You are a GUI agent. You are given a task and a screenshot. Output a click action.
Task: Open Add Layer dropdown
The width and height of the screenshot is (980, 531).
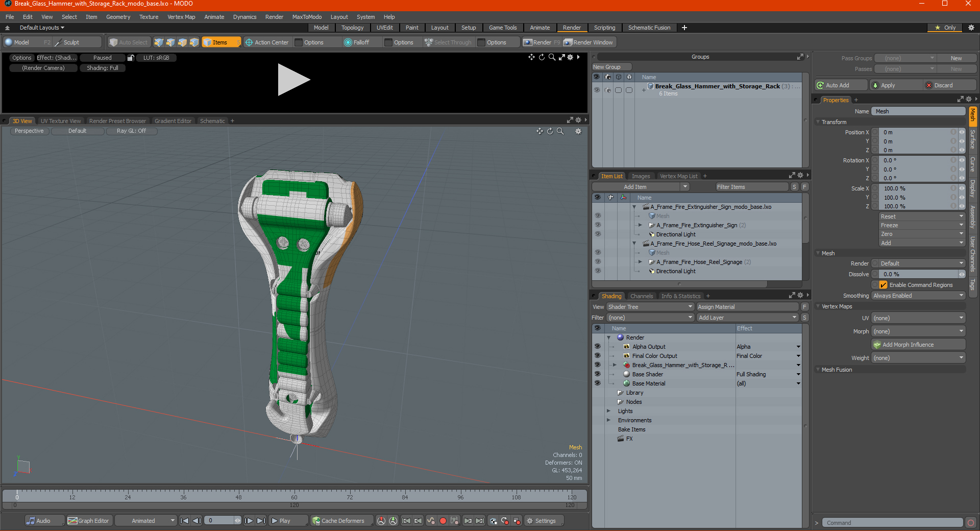(x=747, y=318)
